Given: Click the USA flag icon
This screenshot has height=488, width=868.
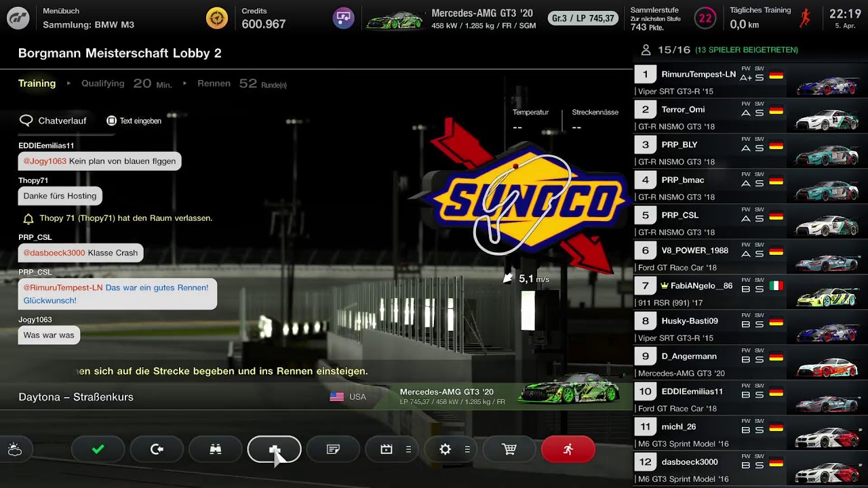Looking at the screenshot, I should tap(336, 396).
